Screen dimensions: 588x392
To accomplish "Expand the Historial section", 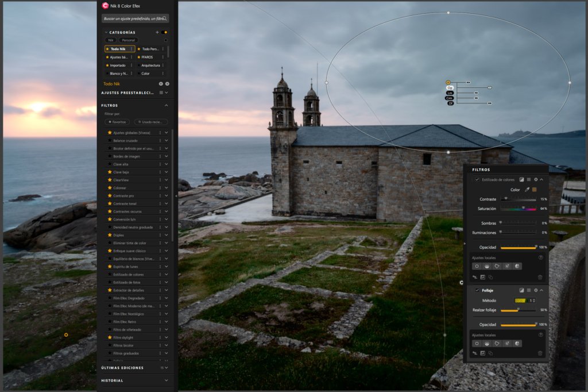I will pos(167,380).
